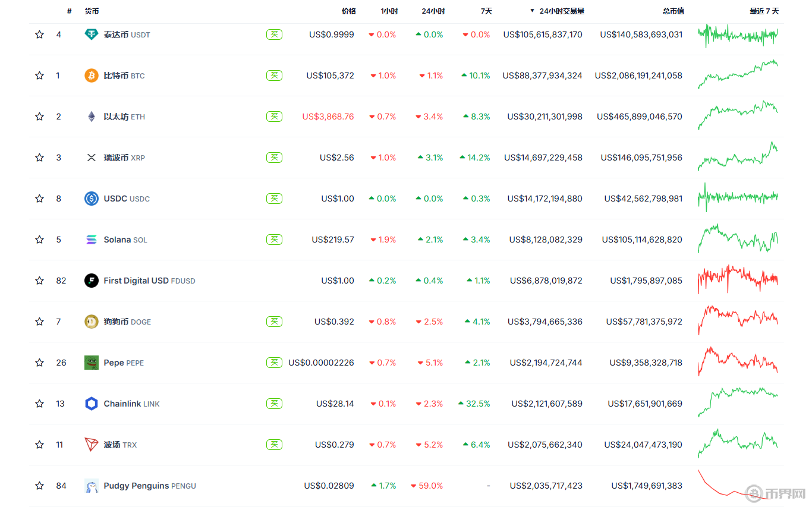Open the First Digital USD coin link
The height and width of the screenshot is (510, 812).
(x=136, y=281)
